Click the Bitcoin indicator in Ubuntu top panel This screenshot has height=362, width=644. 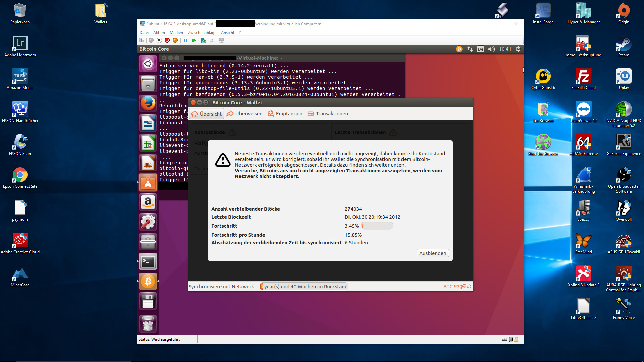point(459,49)
